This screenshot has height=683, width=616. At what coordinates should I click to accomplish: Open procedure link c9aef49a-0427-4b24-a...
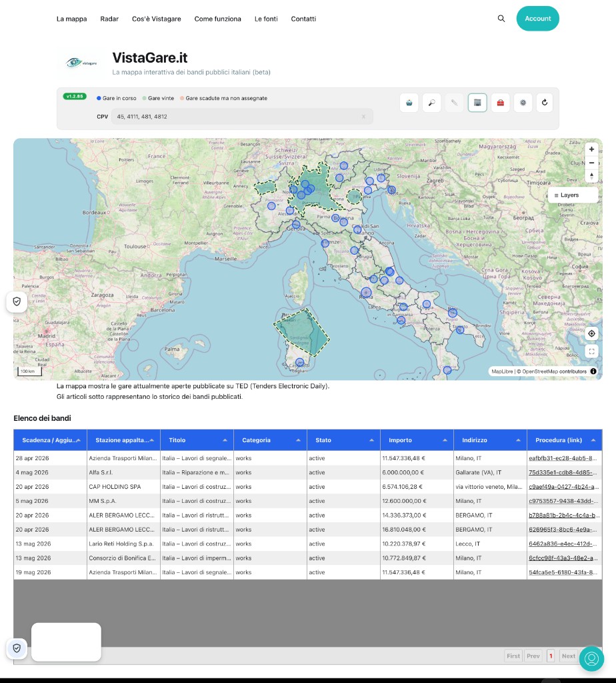563,487
